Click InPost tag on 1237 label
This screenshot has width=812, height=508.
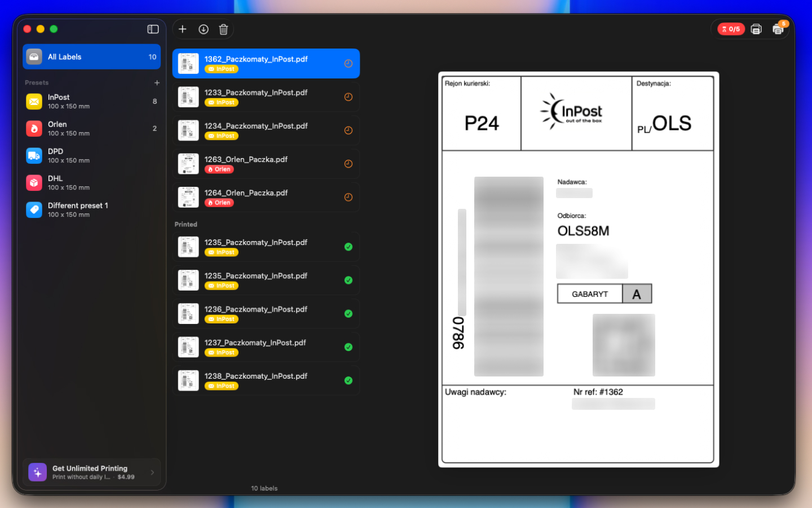tap(222, 353)
